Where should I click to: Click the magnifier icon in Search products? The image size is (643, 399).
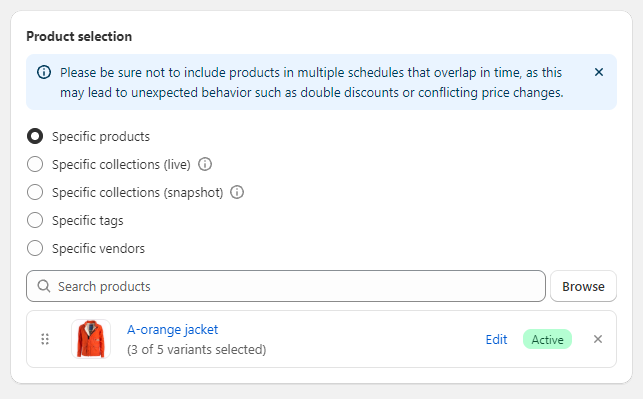(43, 286)
